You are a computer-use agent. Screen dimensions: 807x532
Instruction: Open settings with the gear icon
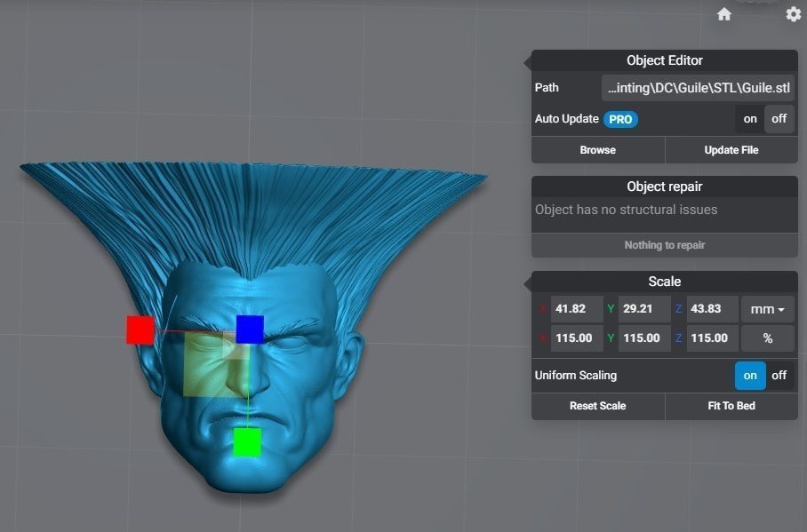794,14
